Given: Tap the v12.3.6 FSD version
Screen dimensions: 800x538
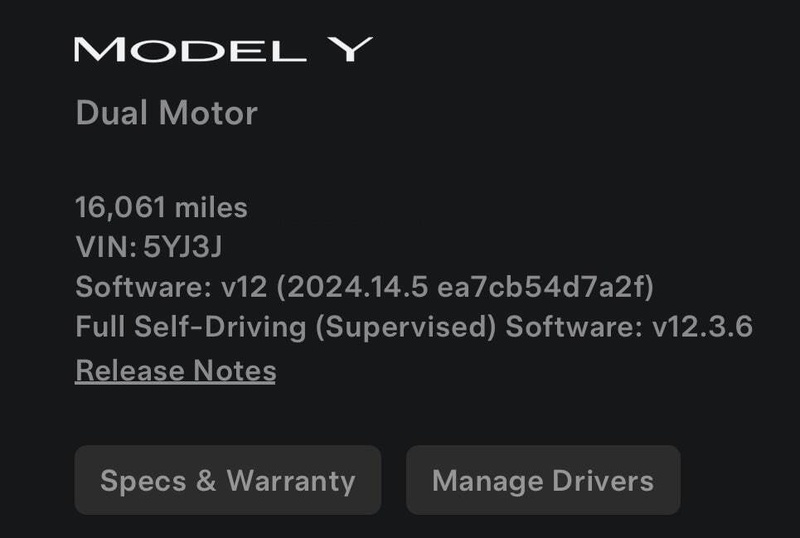Looking at the screenshot, I should click(703, 327).
